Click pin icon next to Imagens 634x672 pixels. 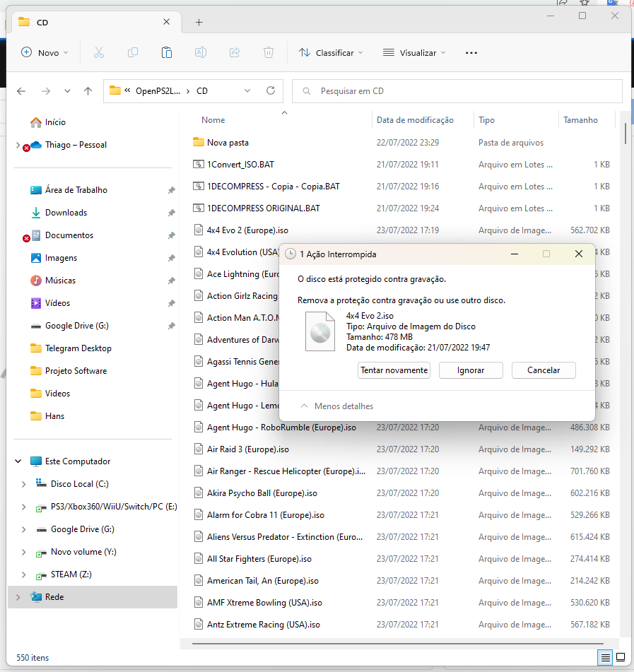tap(172, 258)
